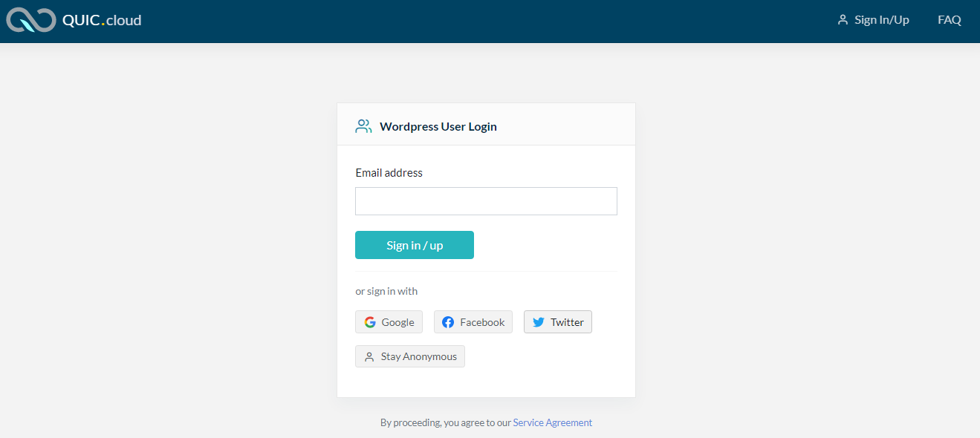Click the Stay Anonymous person icon
This screenshot has height=438, width=980.
coord(369,357)
